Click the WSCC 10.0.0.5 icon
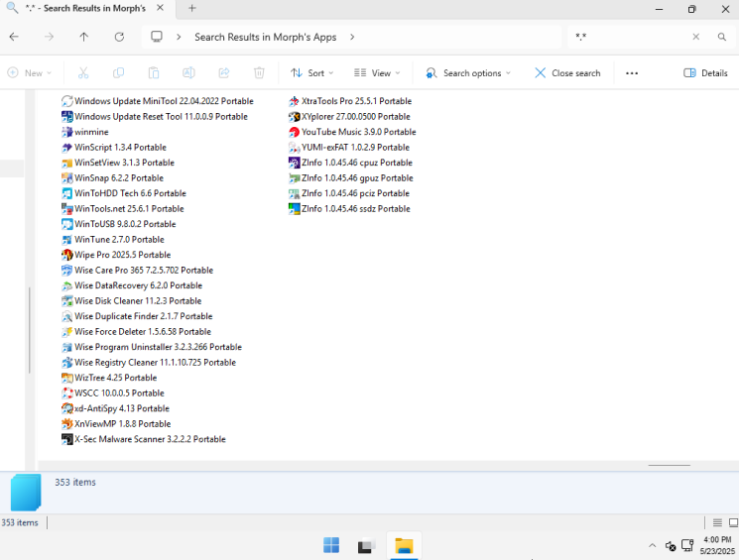This screenshot has height=560, width=739. 66,393
